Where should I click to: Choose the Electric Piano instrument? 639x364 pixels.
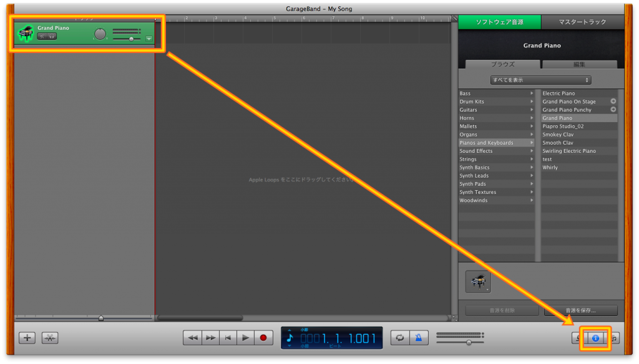(x=579, y=93)
